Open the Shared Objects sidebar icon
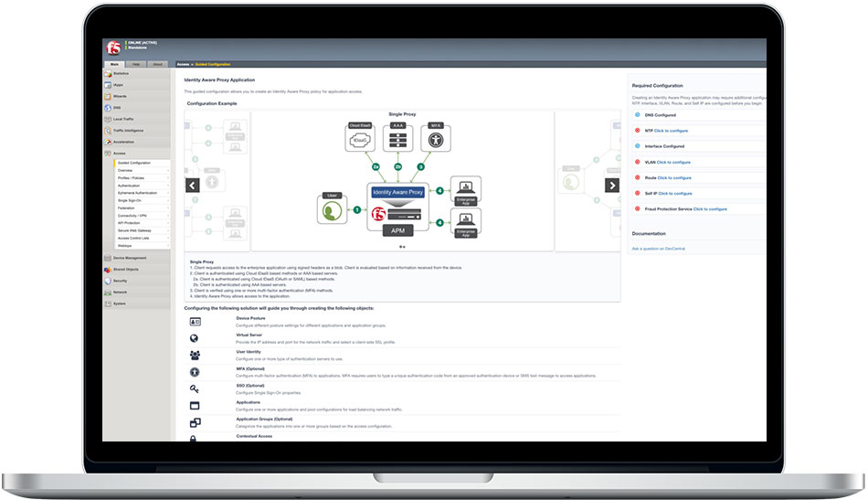 (108, 270)
